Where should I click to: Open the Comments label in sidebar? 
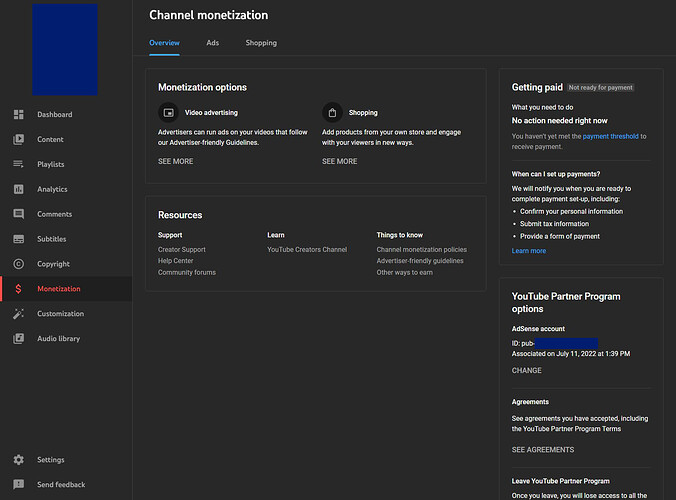pyautogui.click(x=54, y=214)
